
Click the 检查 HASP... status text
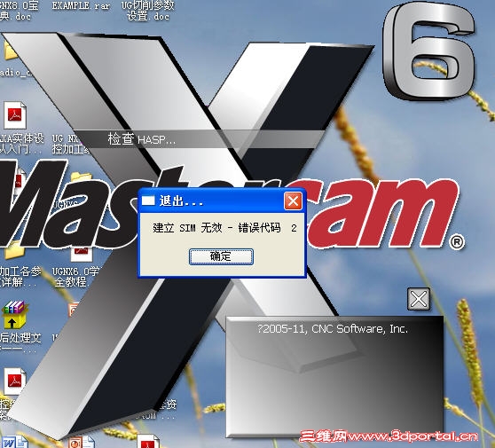click(141, 139)
